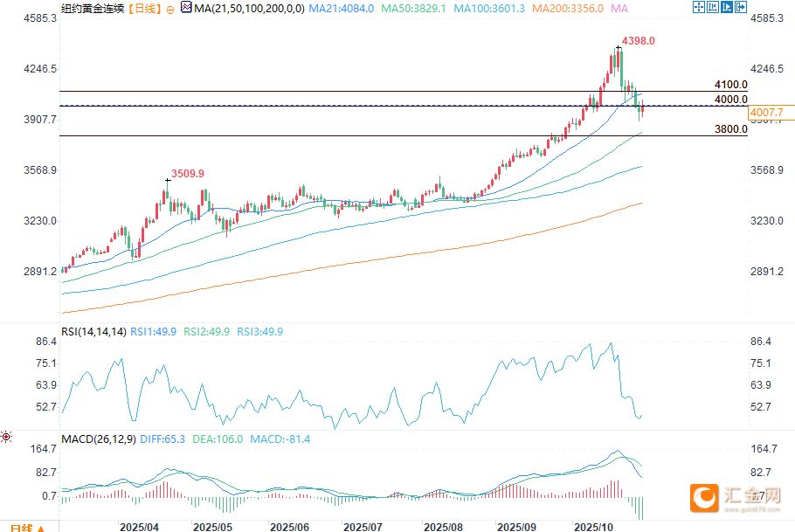Click the crosshair cursor tool icon
This screenshot has height=532, width=795.
coord(699,7)
